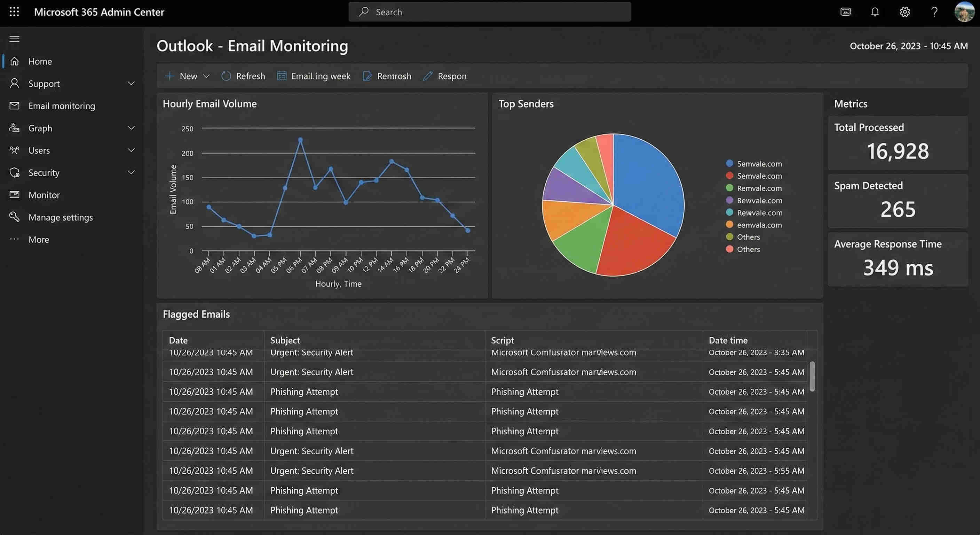This screenshot has width=980, height=535.
Task: Click the blue Semvale.com legend swatch
Action: pos(729,163)
